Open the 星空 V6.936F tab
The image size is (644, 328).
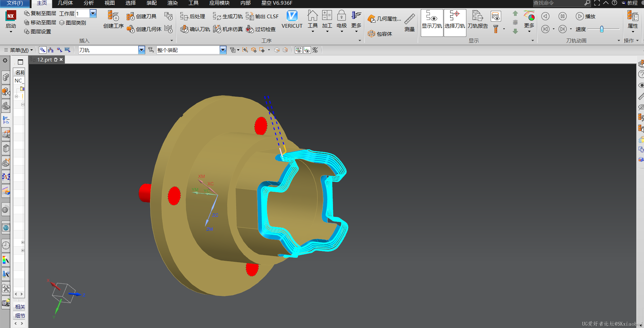[277, 3]
